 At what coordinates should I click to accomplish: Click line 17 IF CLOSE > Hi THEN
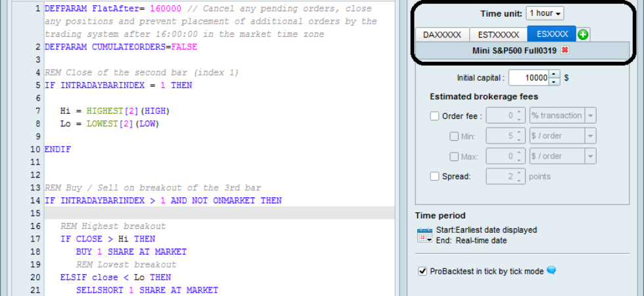click(x=108, y=239)
